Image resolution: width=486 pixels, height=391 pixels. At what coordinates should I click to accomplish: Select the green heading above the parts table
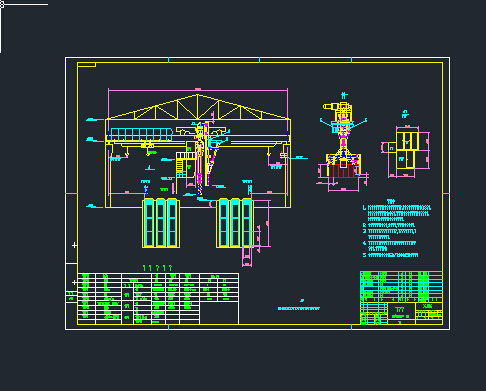pos(157,268)
